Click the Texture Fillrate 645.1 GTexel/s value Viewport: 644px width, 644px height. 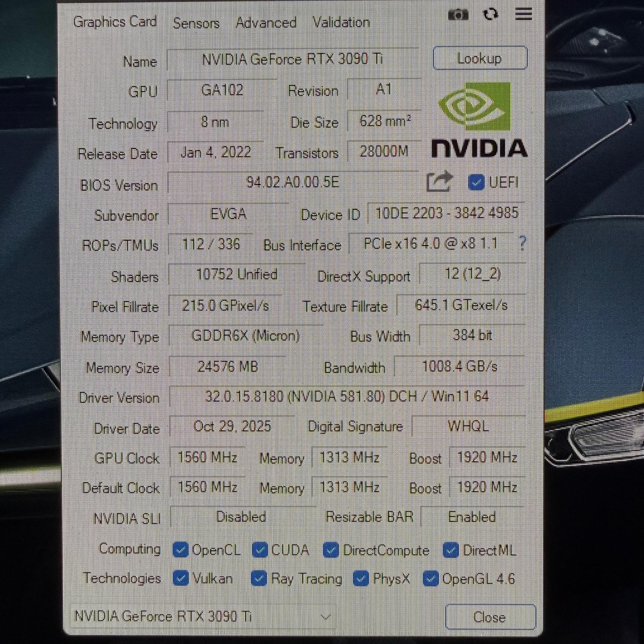click(x=462, y=305)
